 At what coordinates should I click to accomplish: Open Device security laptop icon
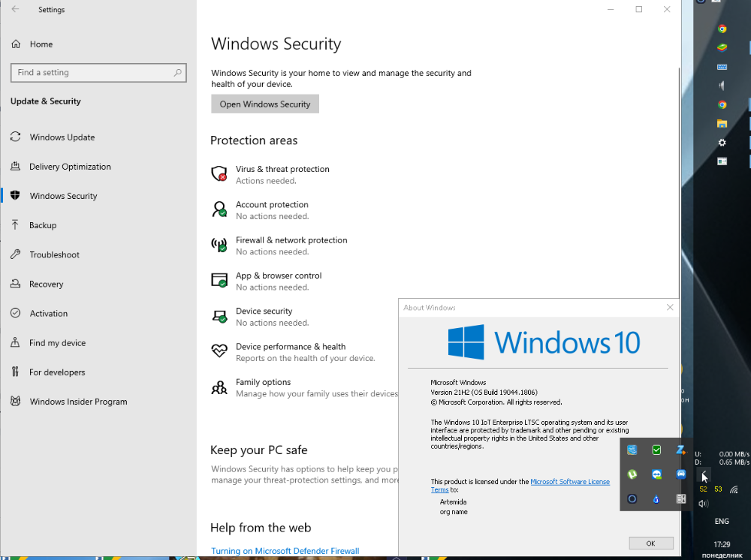point(219,316)
